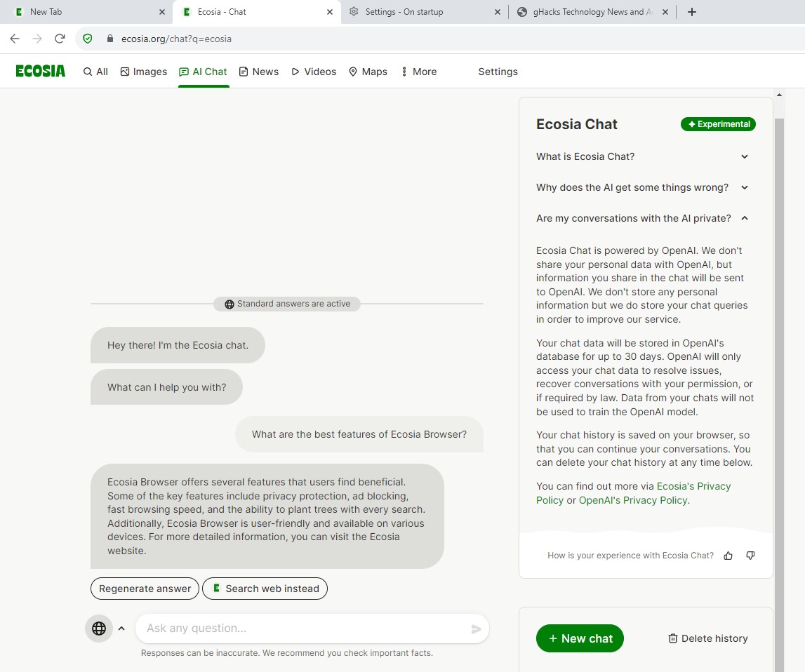
Task: Reload the page with the refresh icon
Action: click(60, 39)
